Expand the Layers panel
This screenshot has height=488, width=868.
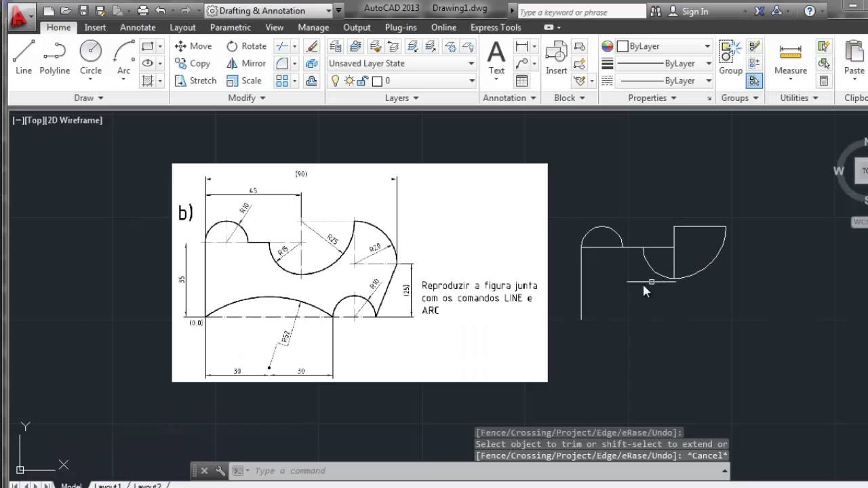[x=402, y=98]
